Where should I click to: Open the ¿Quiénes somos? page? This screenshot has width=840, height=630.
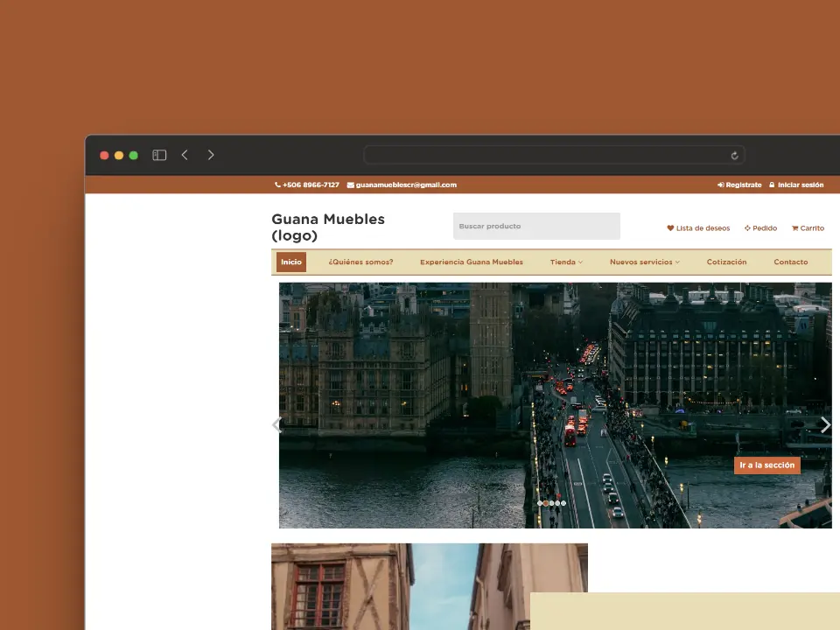(x=360, y=262)
